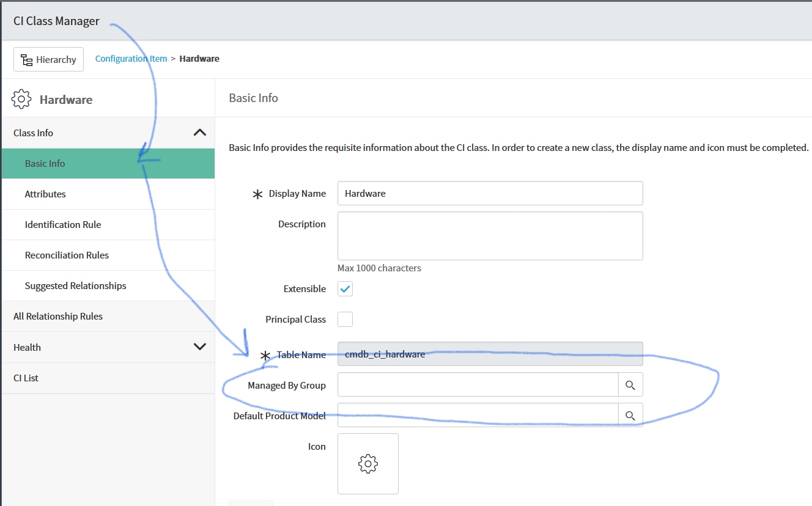The width and height of the screenshot is (812, 506).
Task: Open the CI List section
Action: click(x=26, y=378)
